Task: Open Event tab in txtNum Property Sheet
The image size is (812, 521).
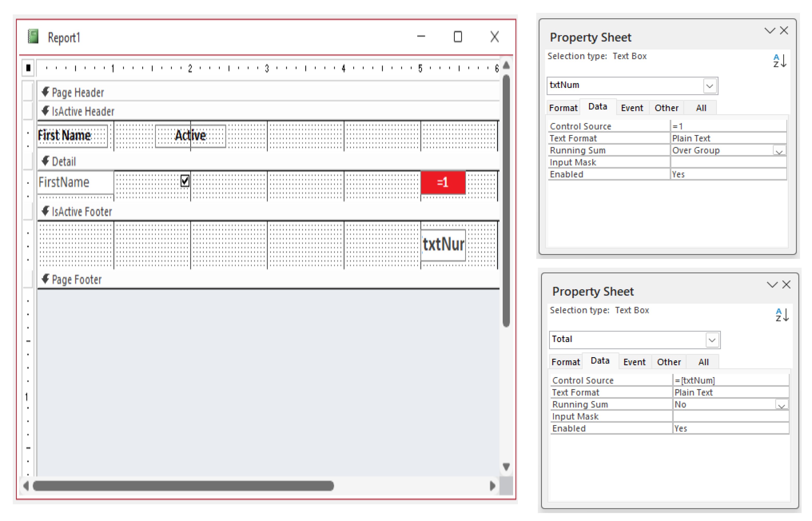Action: click(632, 108)
